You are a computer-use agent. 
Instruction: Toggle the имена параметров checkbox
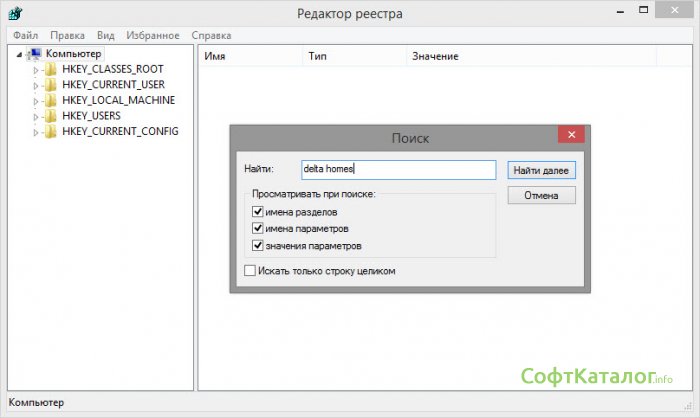[x=258, y=229]
